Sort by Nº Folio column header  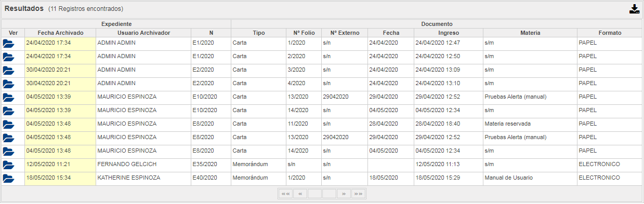(x=304, y=33)
